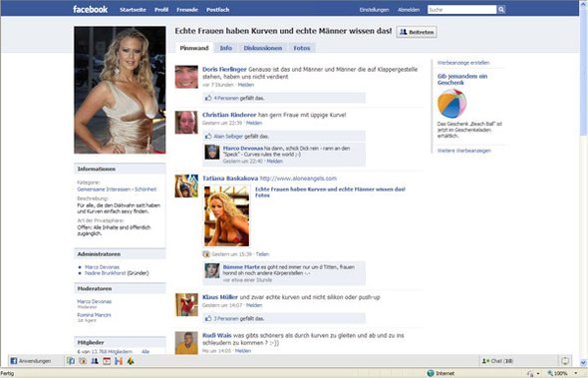The width and height of the screenshot is (588, 378).
Task: Expand the browser zoom level dropdown arrow
Action: (576, 373)
